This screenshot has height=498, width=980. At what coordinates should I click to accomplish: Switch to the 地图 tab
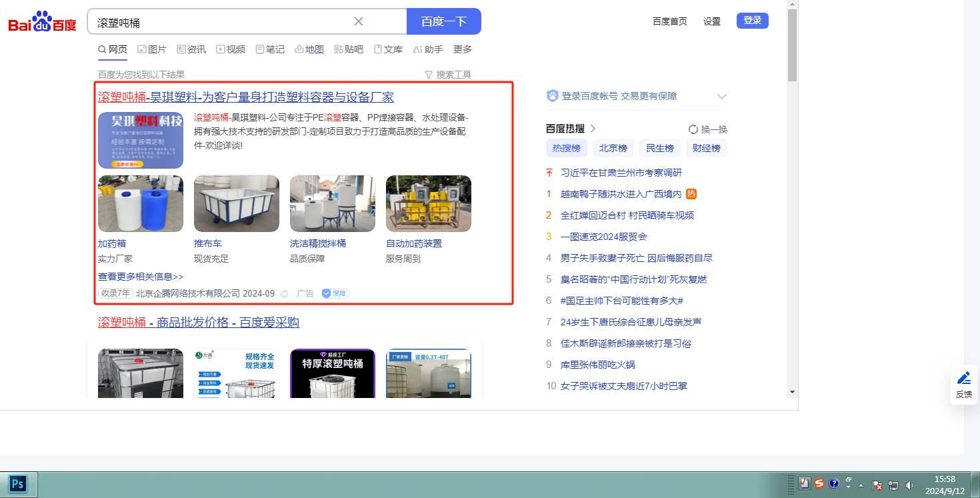pos(309,49)
